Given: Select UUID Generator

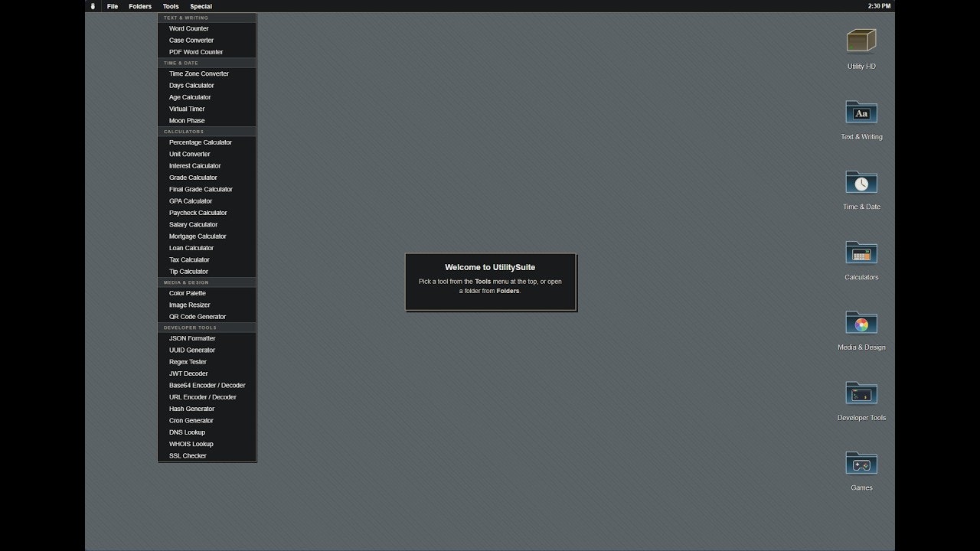Looking at the screenshot, I should point(207,350).
